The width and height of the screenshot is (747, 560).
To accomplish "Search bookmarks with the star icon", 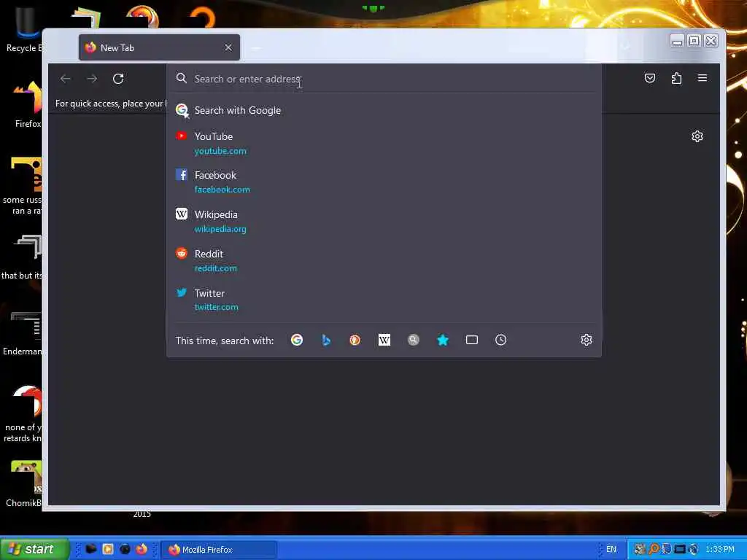I will [x=443, y=340].
